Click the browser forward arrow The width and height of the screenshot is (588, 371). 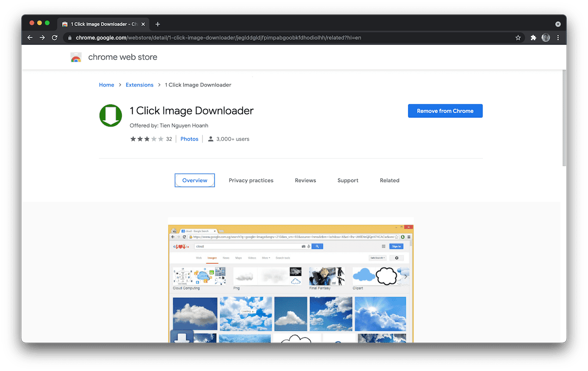43,38
